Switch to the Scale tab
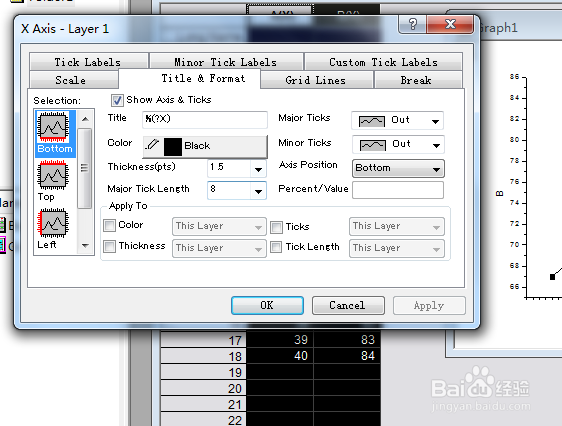This screenshot has height=426, width=562. click(73, 80)
